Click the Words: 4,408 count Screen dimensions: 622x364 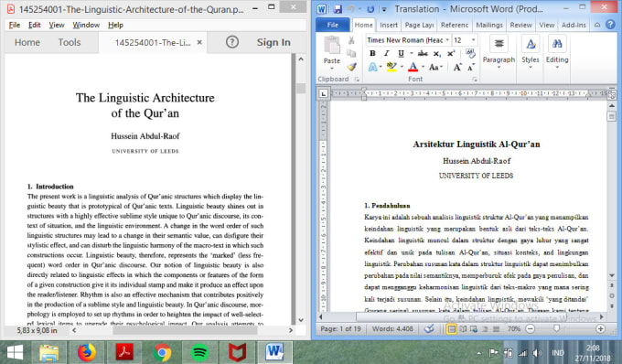(x=392, y=328)
